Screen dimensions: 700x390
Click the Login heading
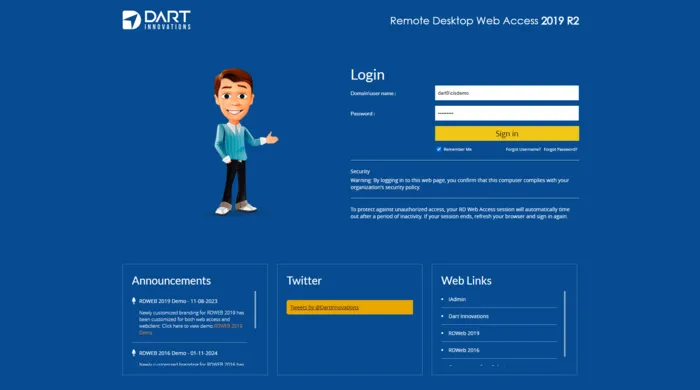[x=367, y=75]
